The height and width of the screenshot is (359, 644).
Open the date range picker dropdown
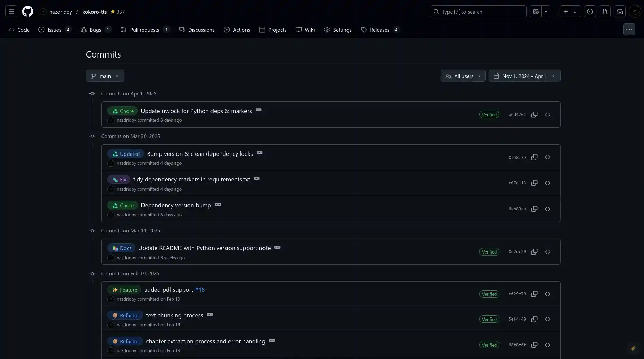click(x=524, y=76)
